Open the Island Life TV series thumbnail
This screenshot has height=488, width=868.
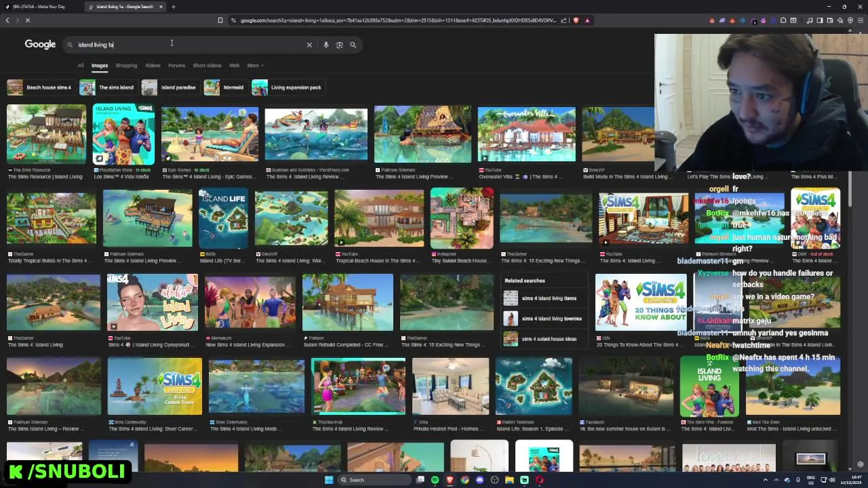coord(223,218)
